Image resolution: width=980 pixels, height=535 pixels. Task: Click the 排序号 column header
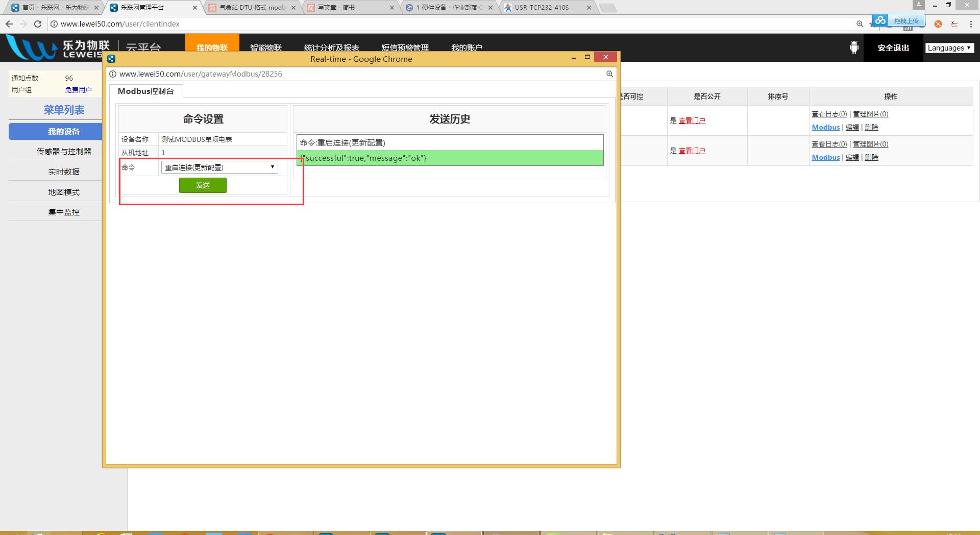(x=778, y=96)
